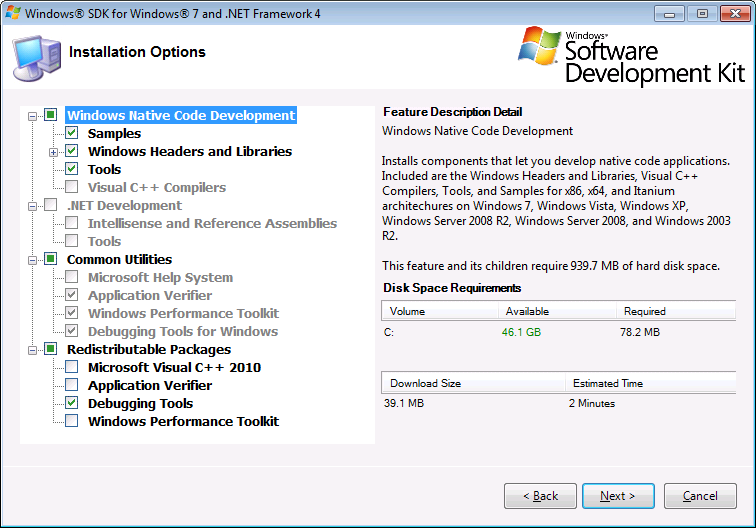756x528 pixels.
Task: Select the Redistributable Packages label
Action: (x=149, y=350)
